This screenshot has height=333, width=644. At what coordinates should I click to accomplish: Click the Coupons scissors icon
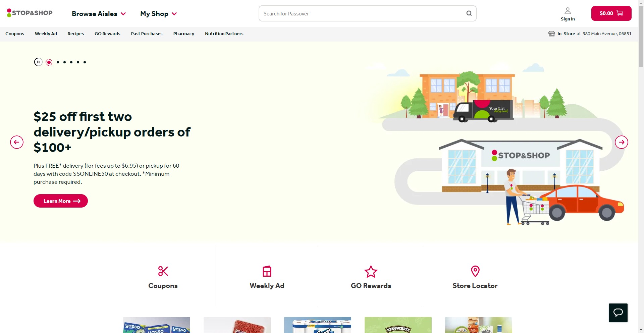163,271
